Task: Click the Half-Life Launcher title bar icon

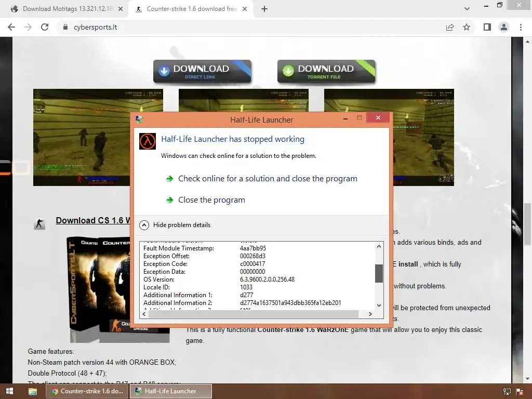Action: point(139,119)
